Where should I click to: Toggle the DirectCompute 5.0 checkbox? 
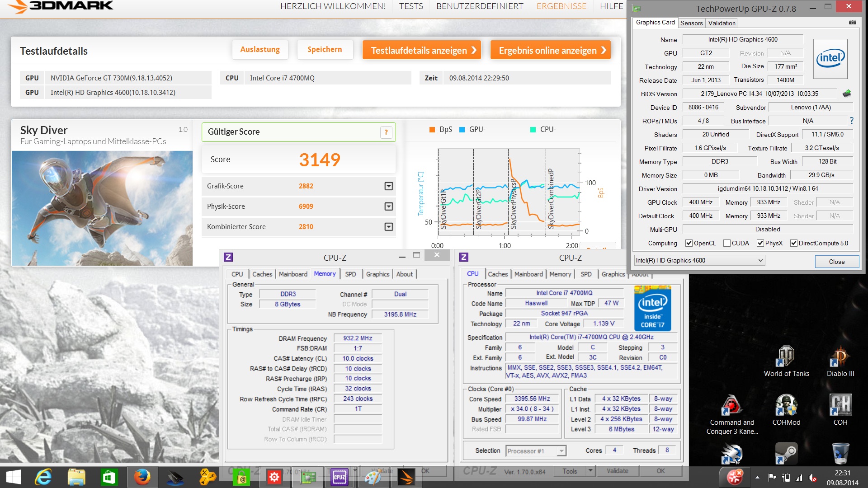pos(793,243)
